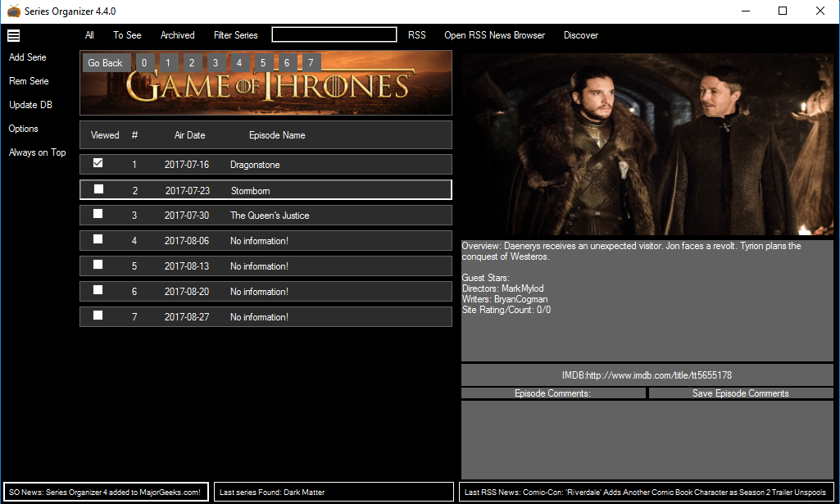Click the Writers: BryanCogman line
Image resolution: width=840 pixels, height=504 pixels.
[x=505, y=299]
